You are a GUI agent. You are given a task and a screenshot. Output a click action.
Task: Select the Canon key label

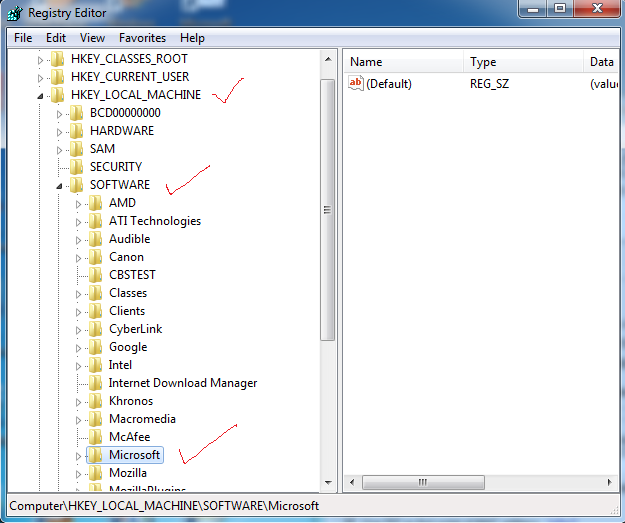click(126, 257)
